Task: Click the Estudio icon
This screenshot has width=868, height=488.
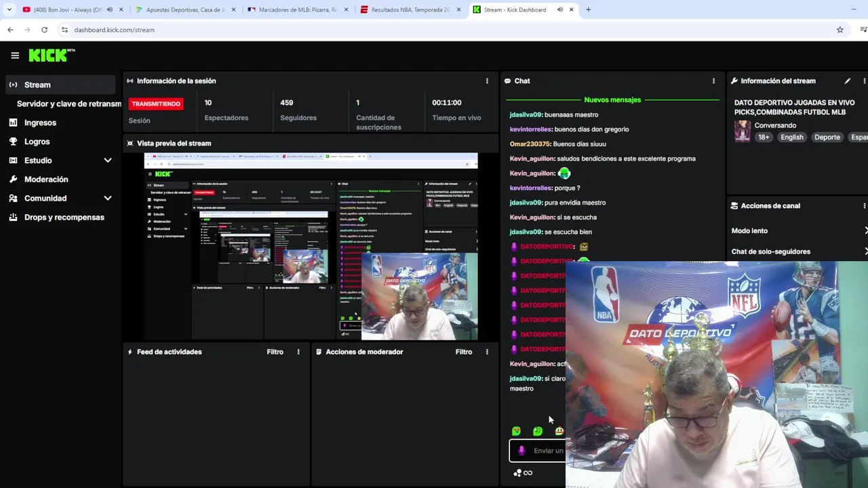Action: coord(13,161)
